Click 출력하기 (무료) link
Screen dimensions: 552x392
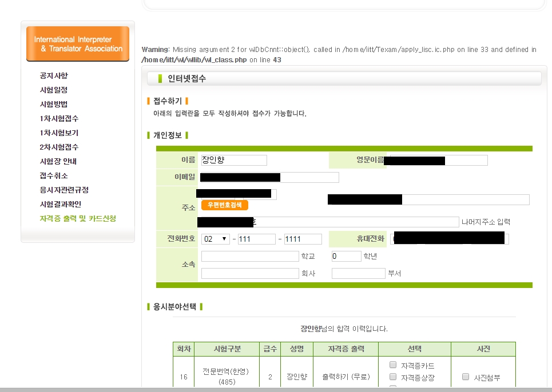(346, 377)
